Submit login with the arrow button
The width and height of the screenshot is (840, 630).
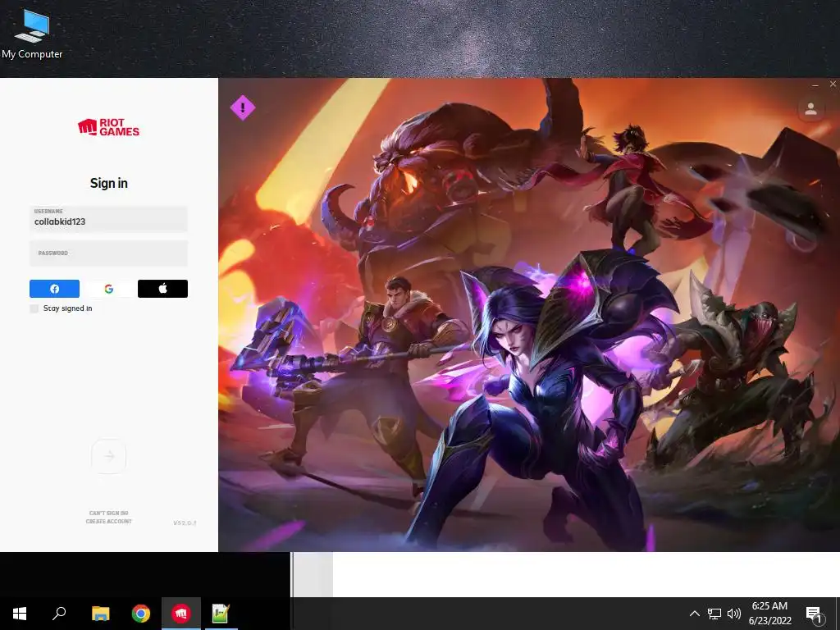[x=109, y=456]
